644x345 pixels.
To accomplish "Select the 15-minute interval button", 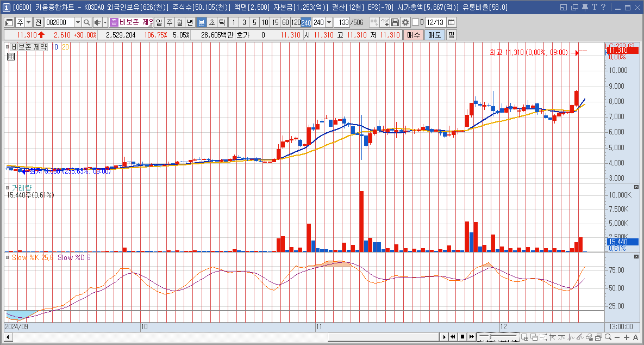I will tap(275, 23).
